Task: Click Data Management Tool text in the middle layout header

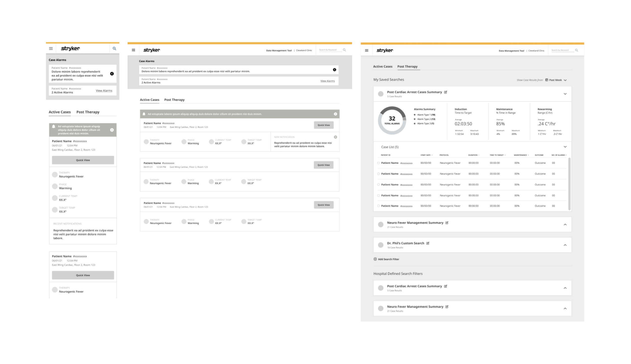Action: click(x=279, y=50)
